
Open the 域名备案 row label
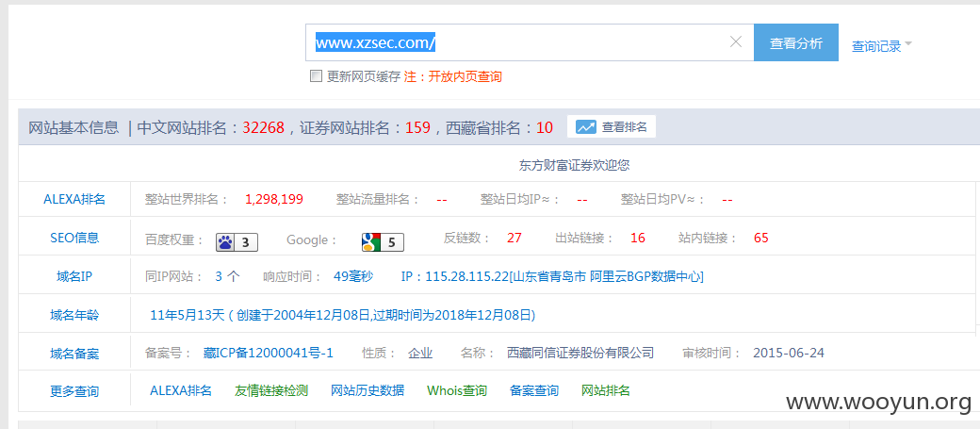pos(74,354)
